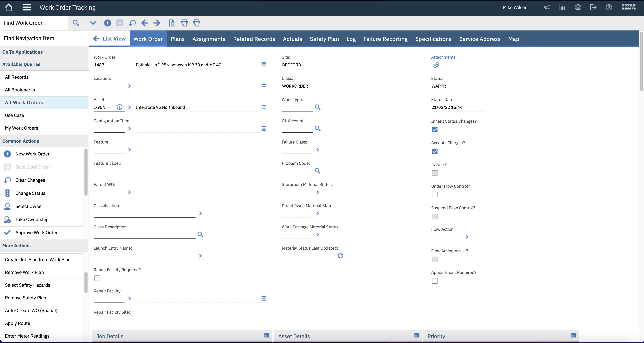Open the My Work Orders query
This screenshot has height=343, width=644.
tap(22, 128)
